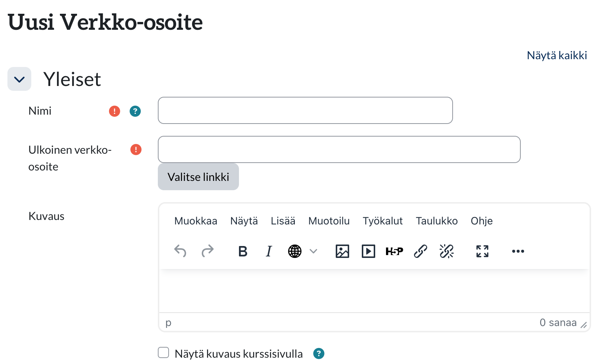This screenshot has width=603, height=364.
Task: Click the redo arrow in the editor
Action: [207, 251]
